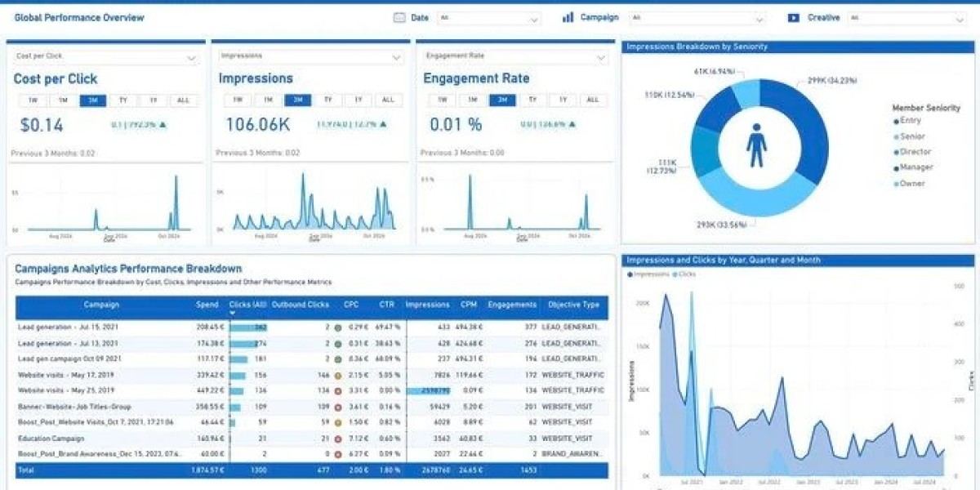Select 1Y range in Impressions card

click(358, 100)
